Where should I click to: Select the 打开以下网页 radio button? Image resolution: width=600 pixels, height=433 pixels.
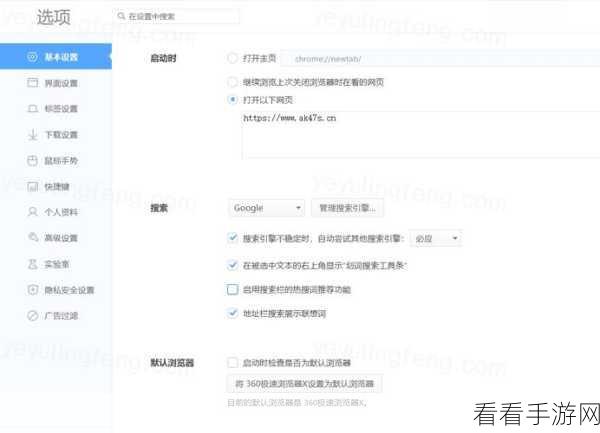(x=232, y=99)
